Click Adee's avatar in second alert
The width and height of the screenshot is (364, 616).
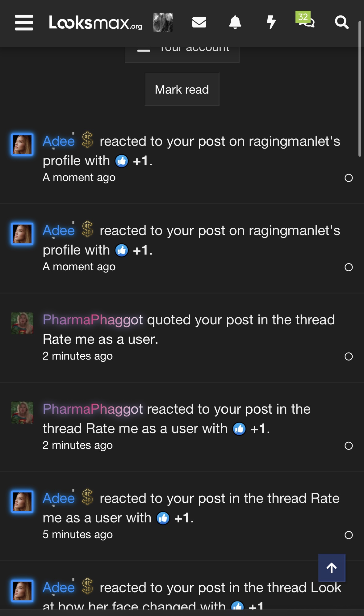(22, 234)
